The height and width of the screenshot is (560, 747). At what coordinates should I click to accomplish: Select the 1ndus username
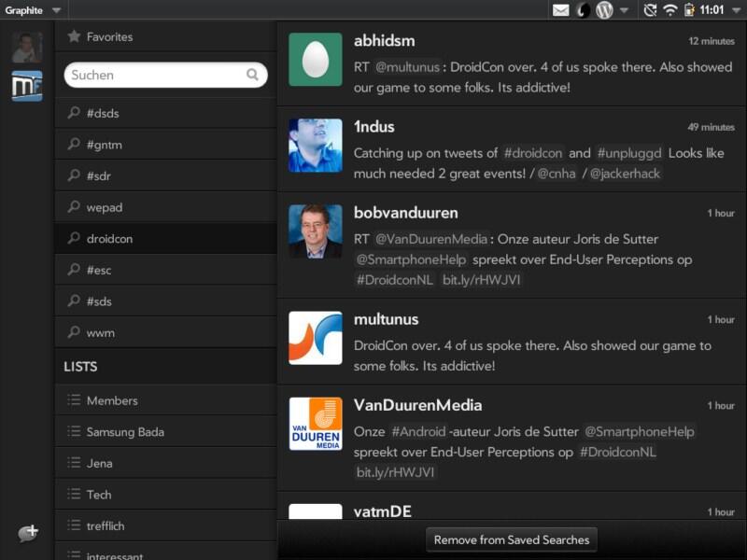click(374, 127)
